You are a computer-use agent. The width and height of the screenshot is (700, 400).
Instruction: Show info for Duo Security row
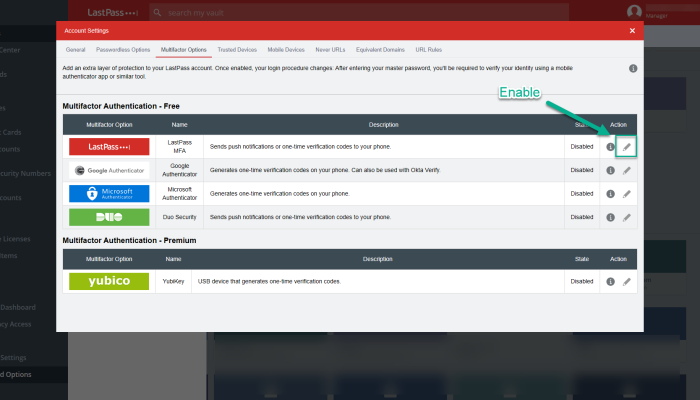[610, 217]
